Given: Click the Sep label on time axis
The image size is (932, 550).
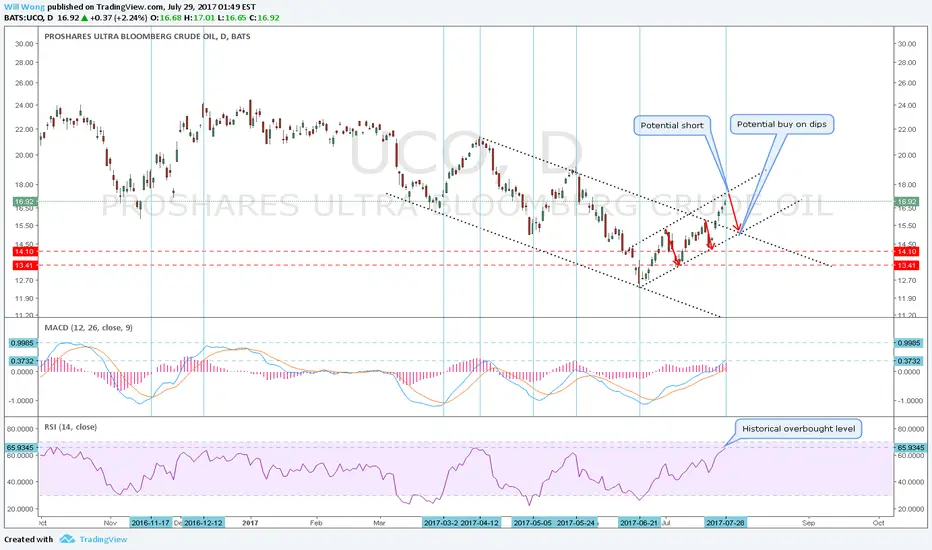Looking at the screenshot, I should [x=808, y=523].
